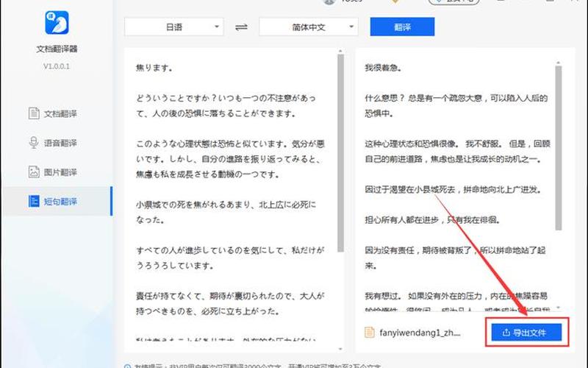Click the paragraph starting このような心理状態
This screenshot has height=368, width=588.
click(x=230, y=159)
